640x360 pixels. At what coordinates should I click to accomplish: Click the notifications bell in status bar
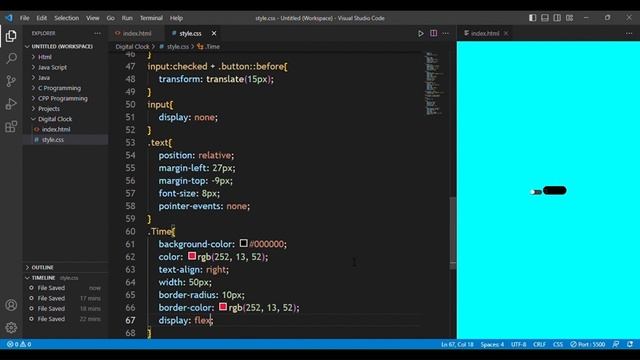point(630,344)
